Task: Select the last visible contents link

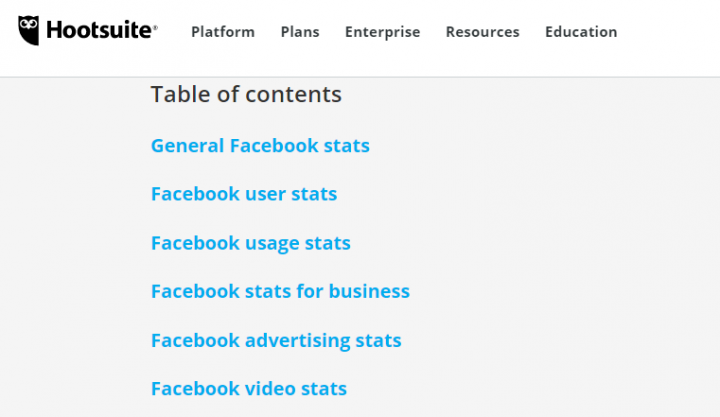Action: coord(249,389)
